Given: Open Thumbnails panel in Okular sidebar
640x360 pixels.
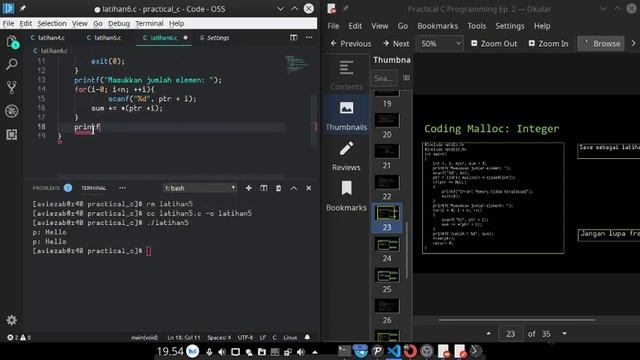Looking at the screenshot, I should pos(346,116).
